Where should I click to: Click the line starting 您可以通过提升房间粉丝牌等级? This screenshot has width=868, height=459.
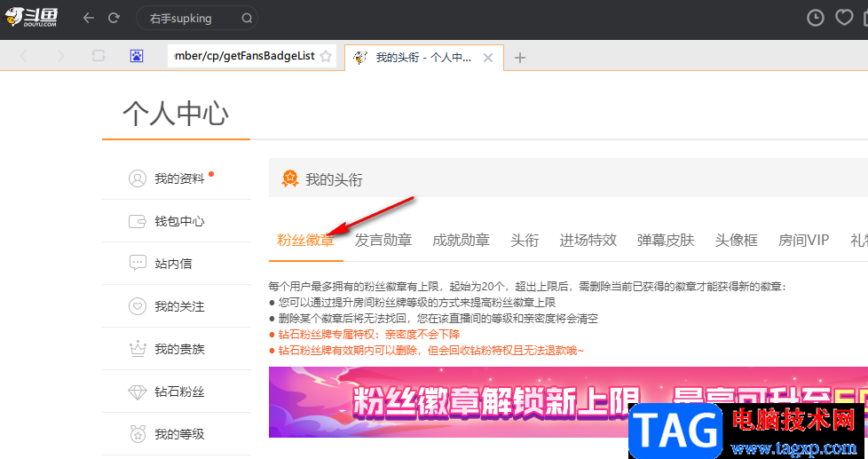[x=413, y=303]
